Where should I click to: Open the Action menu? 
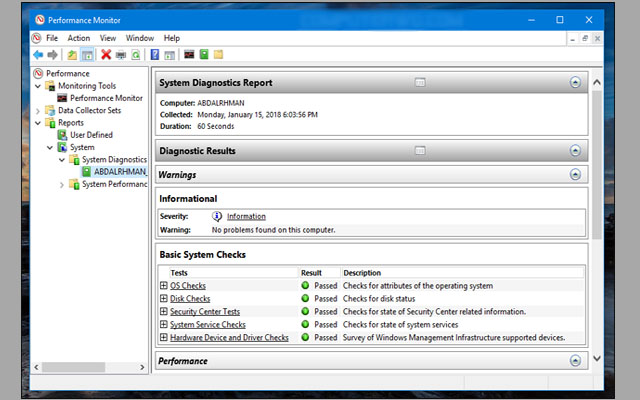tap(79, 38)
